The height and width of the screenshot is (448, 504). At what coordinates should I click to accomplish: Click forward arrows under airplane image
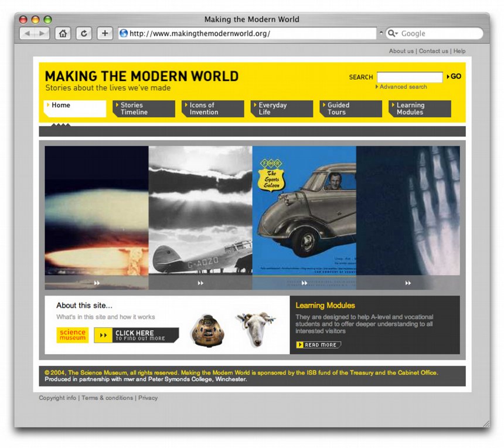click(200, 283)
